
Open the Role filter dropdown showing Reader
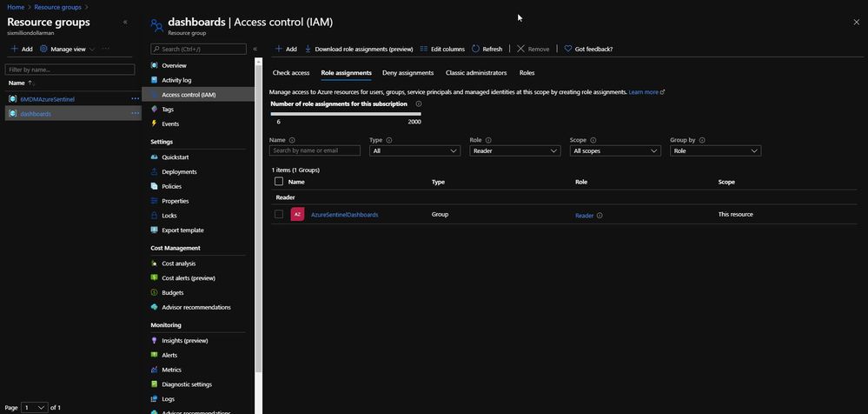coord(515,150)
